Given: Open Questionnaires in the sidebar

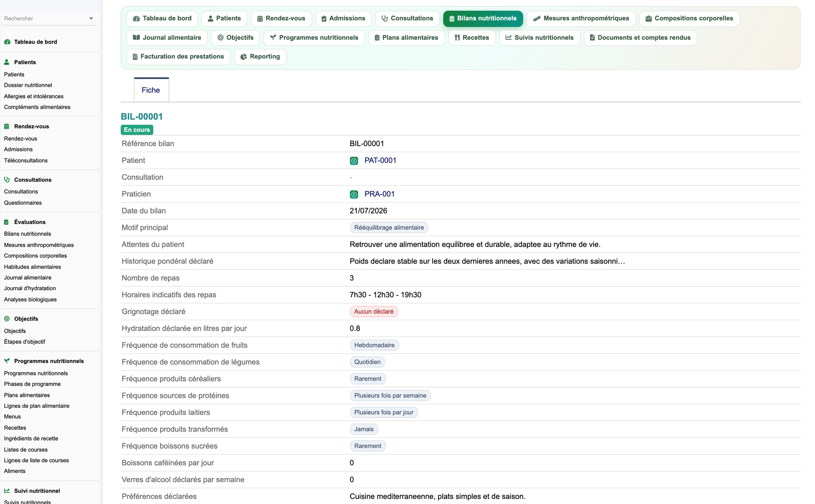Looking at the screenshot, I should [23, 203].
